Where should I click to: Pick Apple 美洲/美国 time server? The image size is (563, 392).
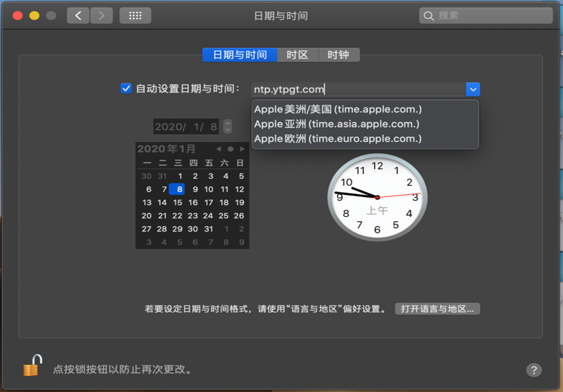[338, 109]
